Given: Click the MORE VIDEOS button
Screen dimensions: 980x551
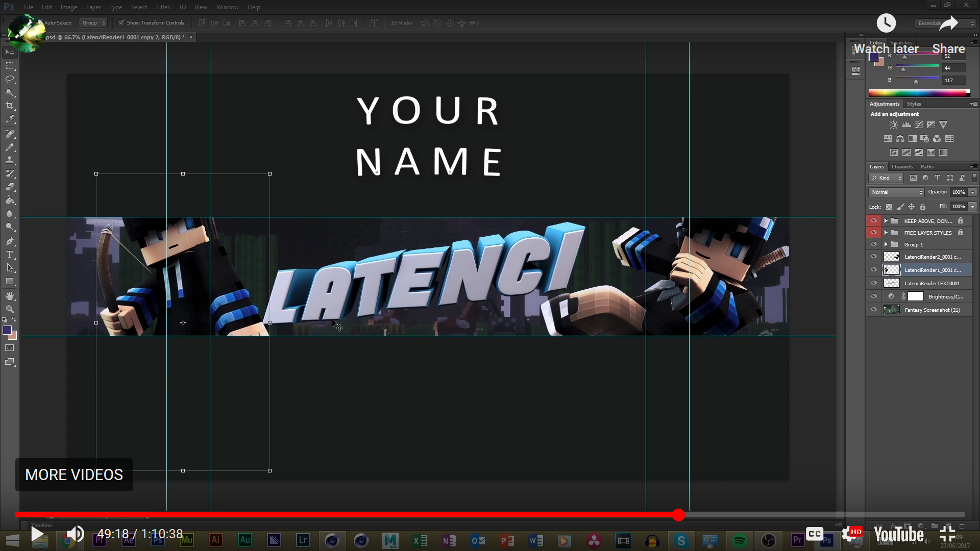Looking at the screenshot, I should click(74, 475).
